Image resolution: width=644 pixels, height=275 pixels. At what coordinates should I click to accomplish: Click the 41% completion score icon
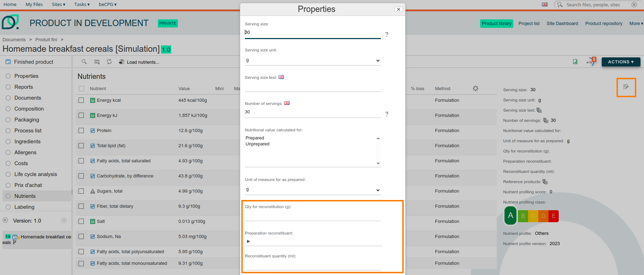(590, 62)
